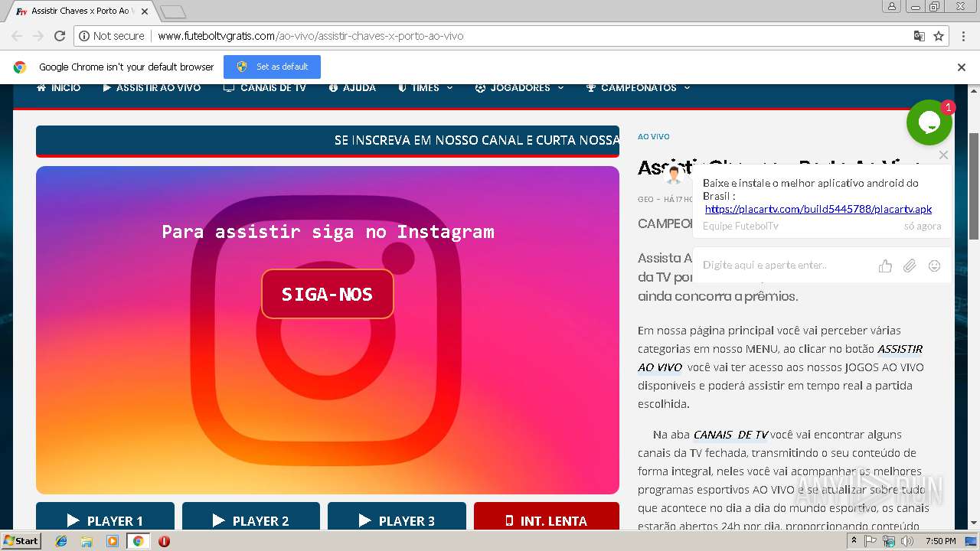This screenshot has width=980, height=551.
Task: Follow CANAIS DE TV text link
Action: (730, 435)
